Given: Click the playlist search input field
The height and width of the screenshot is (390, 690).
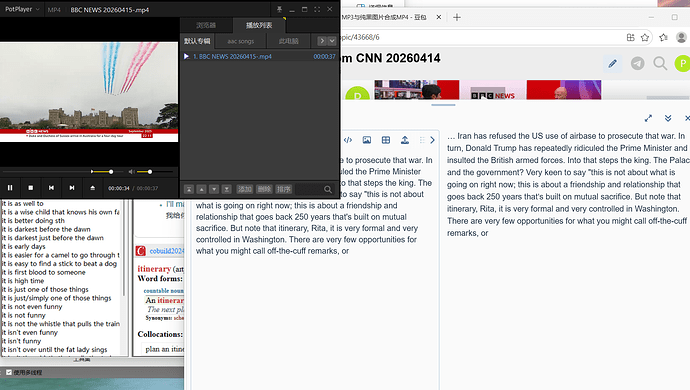Looking at the screenshot, I should point(309,189).
